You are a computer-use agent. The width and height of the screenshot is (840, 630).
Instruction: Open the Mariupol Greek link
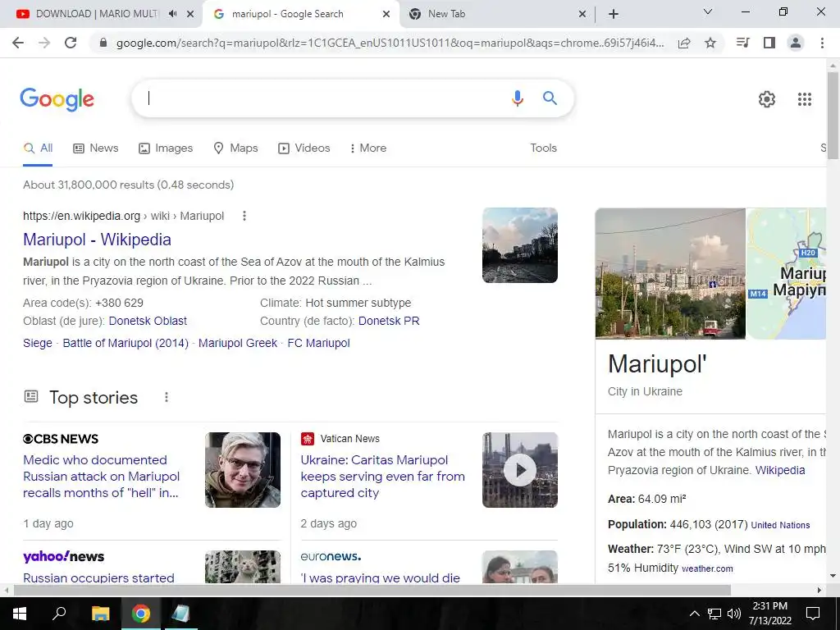[238, 344]
